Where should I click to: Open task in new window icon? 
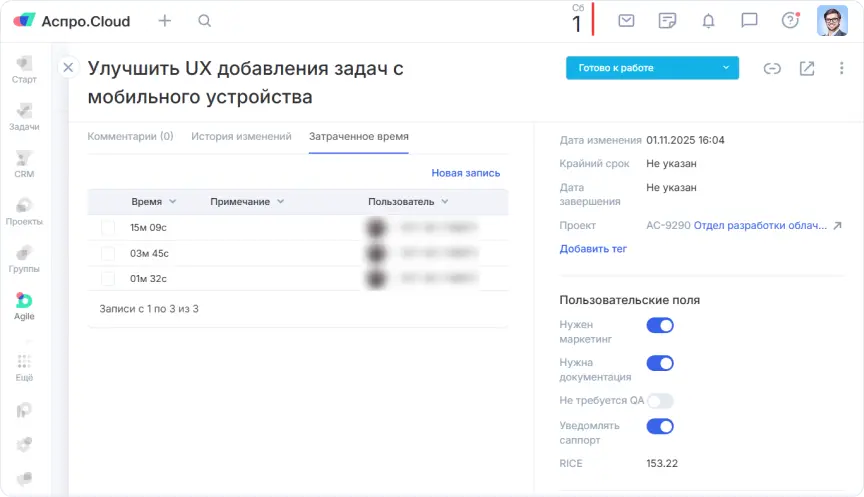(807, 68)
